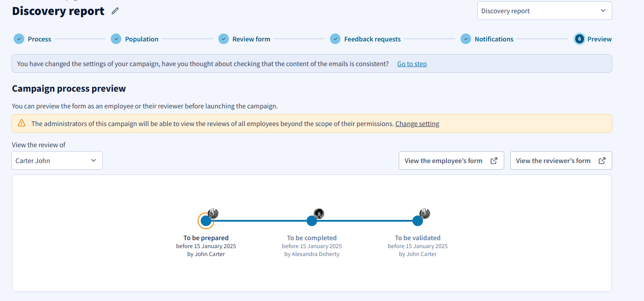Expand the Carter John employee selector

click(x=57, y=160)
